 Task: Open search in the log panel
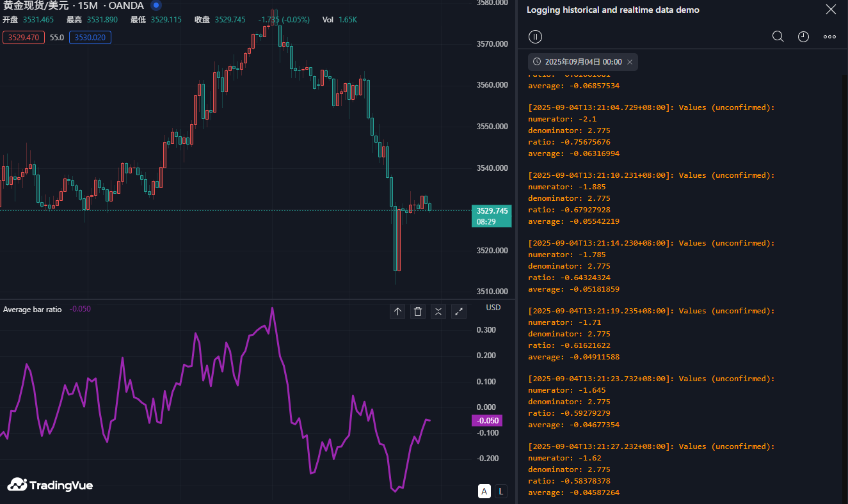[x=778, y=37]
